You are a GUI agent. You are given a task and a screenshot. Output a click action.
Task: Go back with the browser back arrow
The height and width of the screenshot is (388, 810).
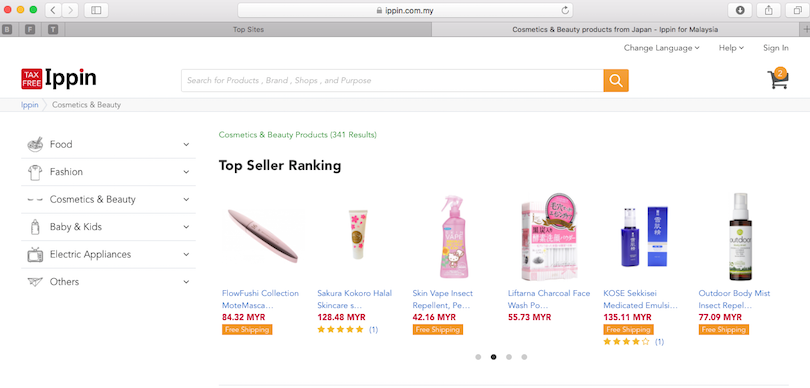[x=53, y=10]
